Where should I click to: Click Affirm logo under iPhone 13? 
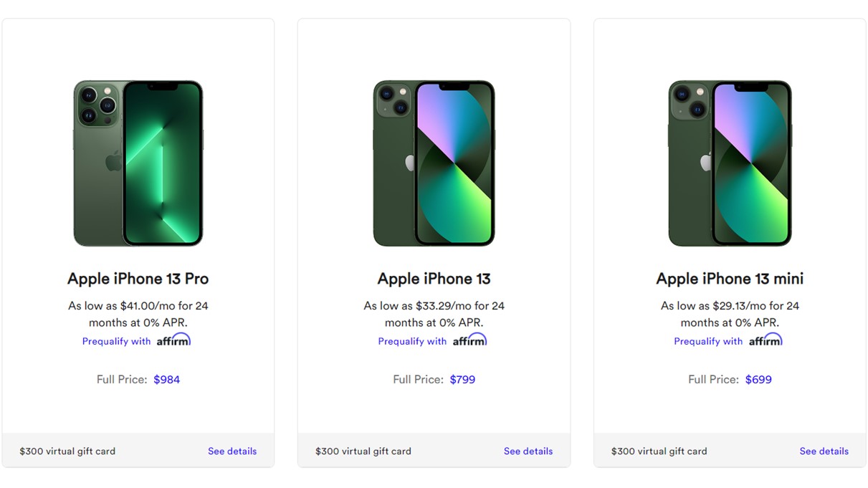click(x=469, y=340)
